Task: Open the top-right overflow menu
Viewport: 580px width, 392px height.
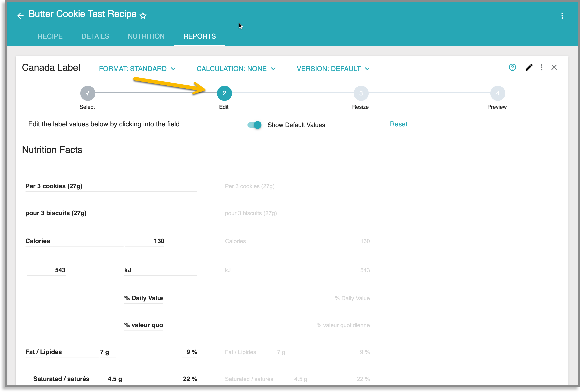Action: click(x=562, y=15)
